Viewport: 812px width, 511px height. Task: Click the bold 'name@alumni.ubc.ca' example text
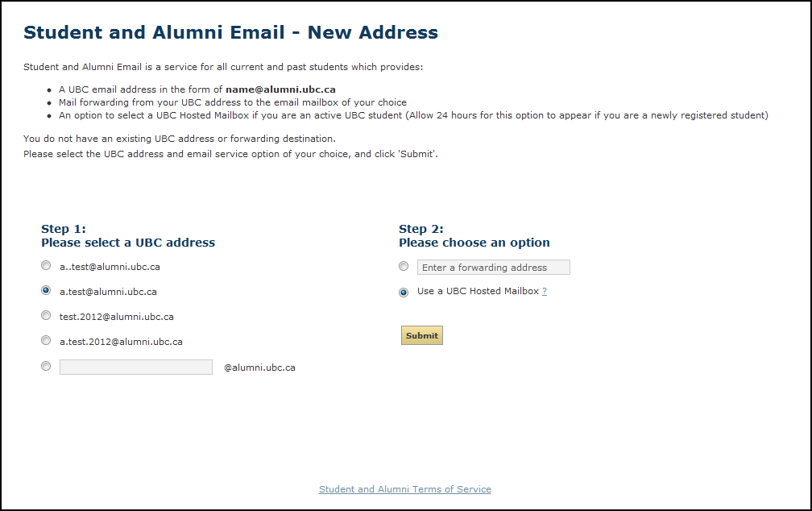[x=280, y=89]
